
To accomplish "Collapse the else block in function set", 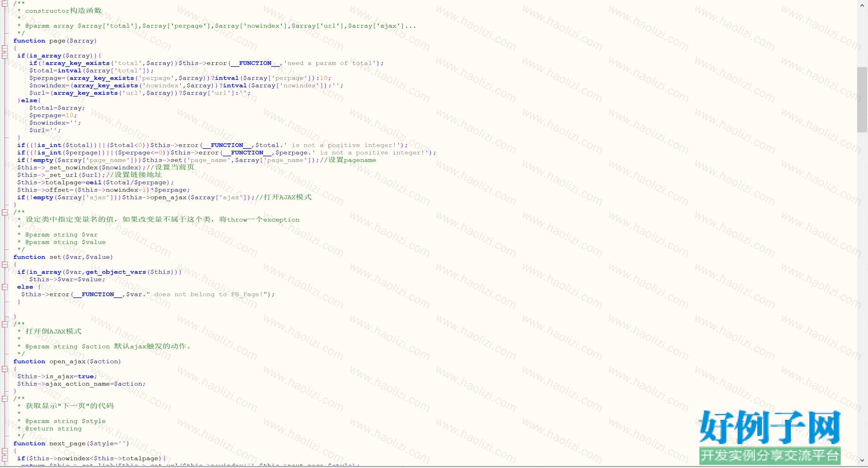I will pyautogui.click(x=5, y=287).
